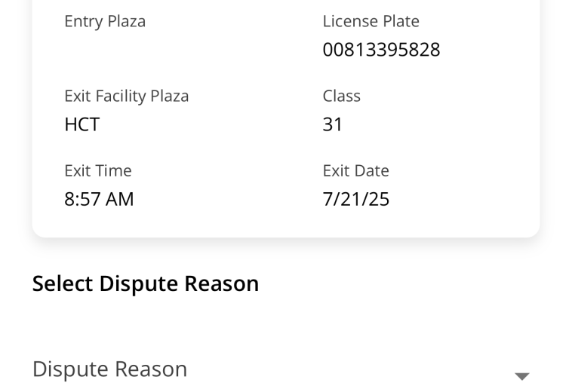Click the Select Dispute Reason heading

coord(145,283)
